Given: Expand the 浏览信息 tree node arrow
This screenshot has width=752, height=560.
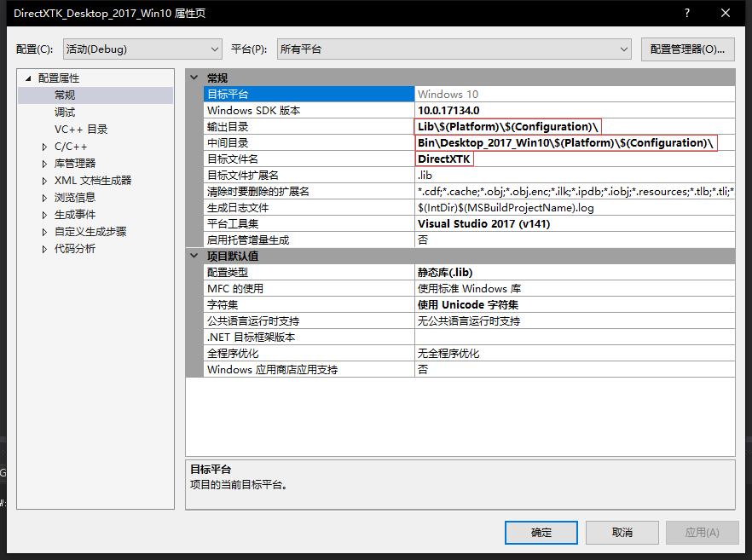Looking at the screenshot, I should tap(44, 198).
